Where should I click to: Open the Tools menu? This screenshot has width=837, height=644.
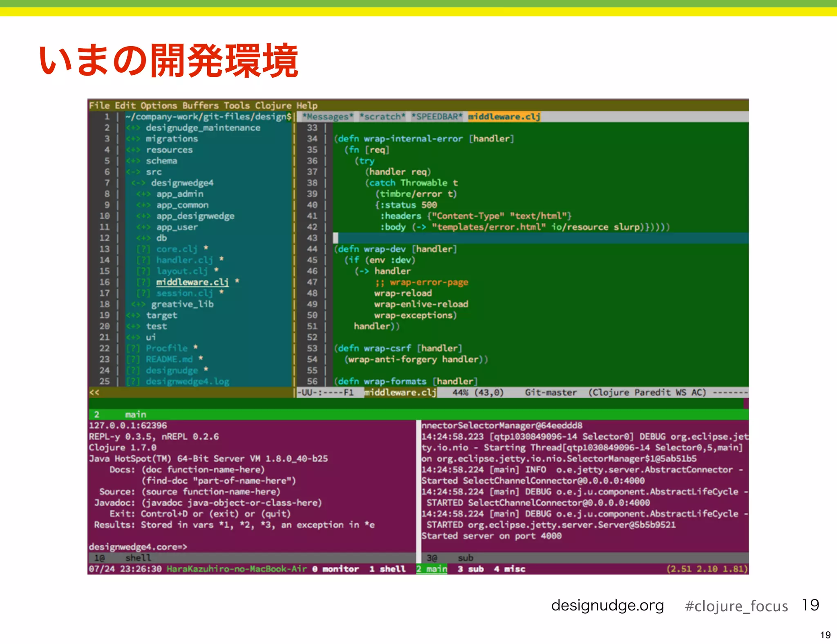tap(237, 105)
